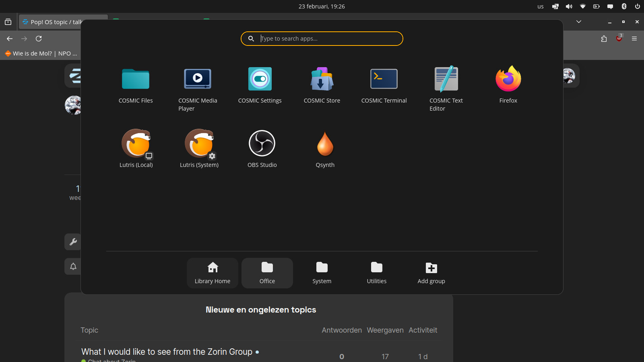Open the power menu
The width and height of the screenshot is (644, 362).
[x=638, y=6]
